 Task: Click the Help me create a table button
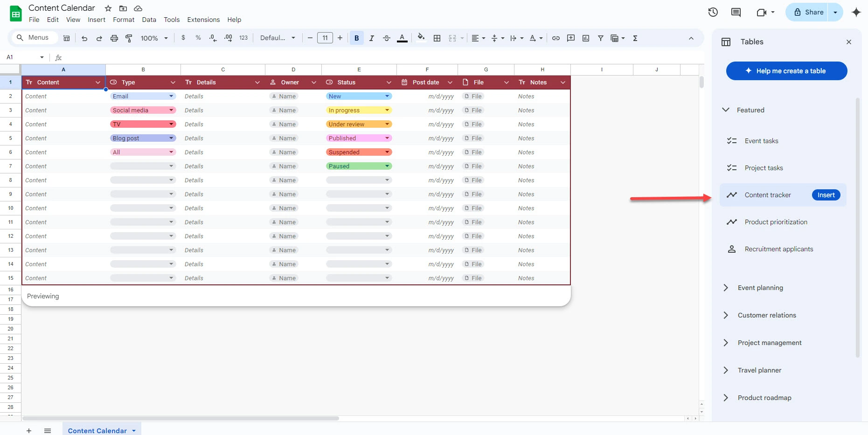tap(786, 71)
